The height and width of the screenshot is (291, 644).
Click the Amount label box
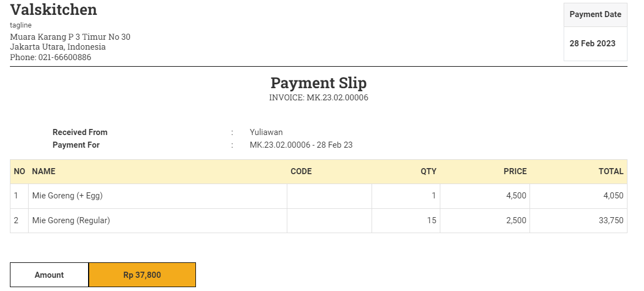tap(50, 275)
